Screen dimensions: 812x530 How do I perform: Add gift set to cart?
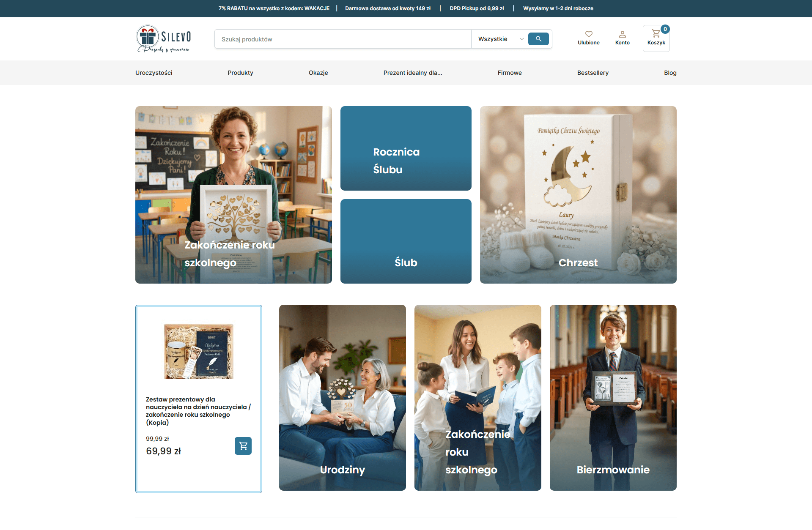[x=243, y=446]
